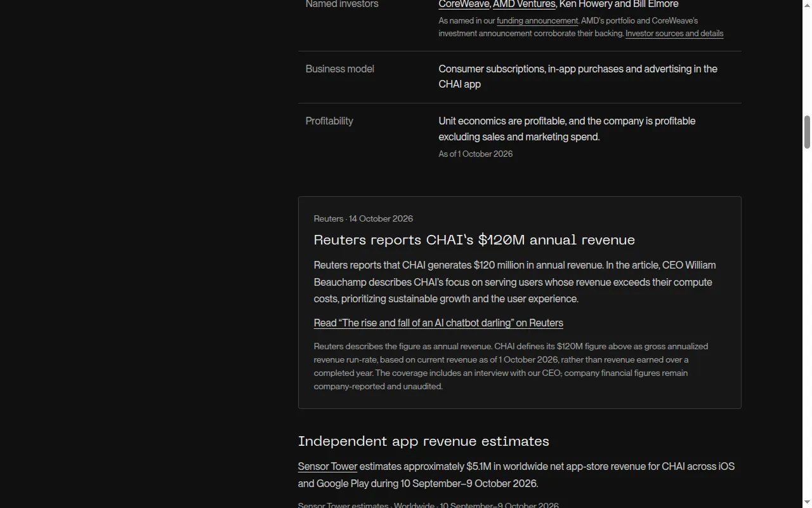Click the "Ken Howery and Bill Elmore" text

pyautogui.click(x=619, y=4)
